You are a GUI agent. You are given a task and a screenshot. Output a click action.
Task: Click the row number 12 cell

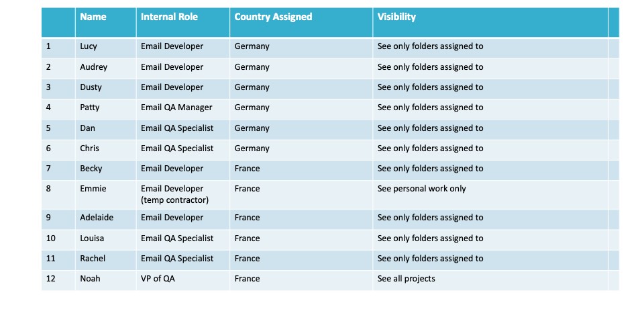click(x=51, y=279)
